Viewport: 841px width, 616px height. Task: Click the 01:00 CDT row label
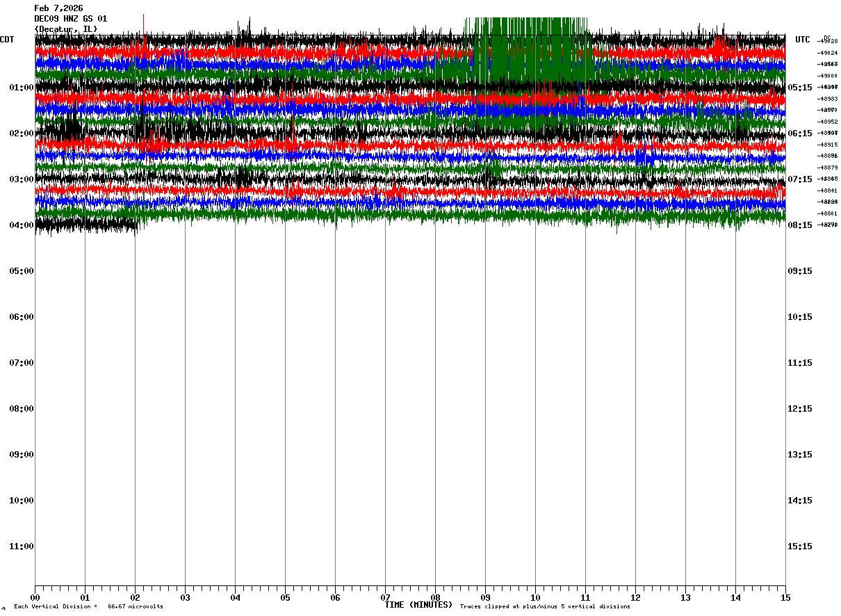(22, 88)
